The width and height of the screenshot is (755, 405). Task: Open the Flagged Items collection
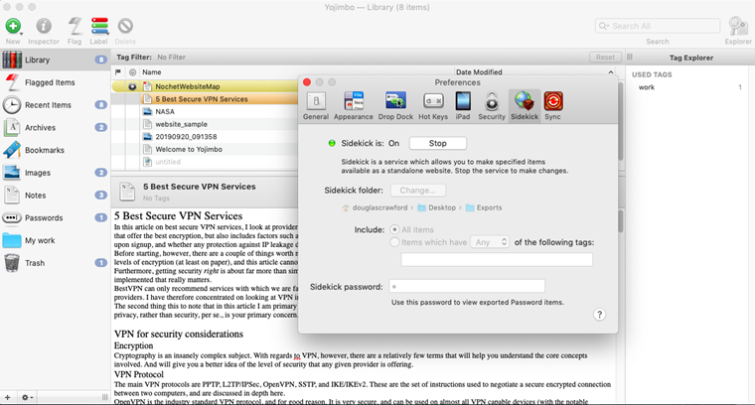coord(55,82)
